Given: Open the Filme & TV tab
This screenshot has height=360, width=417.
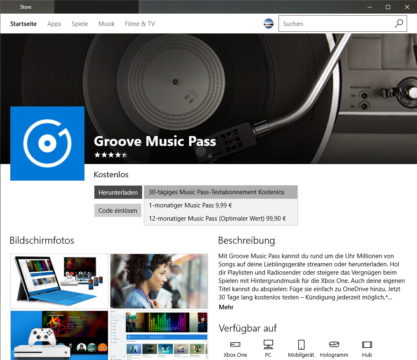Looking at the screenshot, I should pyautogui.click(x=140, y=24).
